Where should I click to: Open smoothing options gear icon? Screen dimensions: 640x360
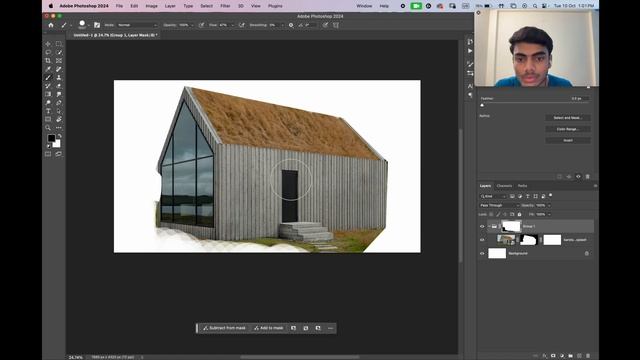291,25
